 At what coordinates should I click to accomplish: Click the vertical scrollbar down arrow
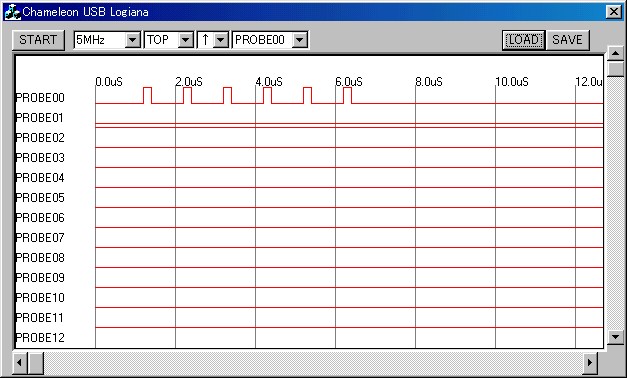coord(615,336)
